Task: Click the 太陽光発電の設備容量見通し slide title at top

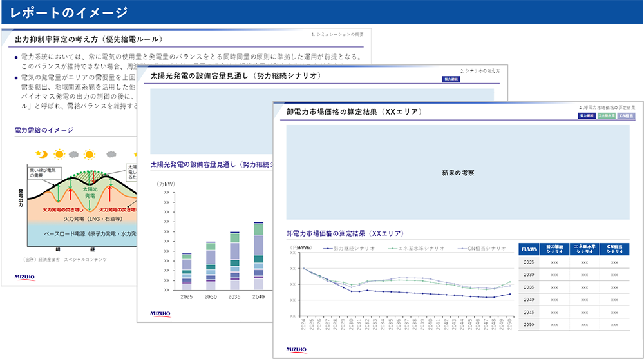Action: coord(235,75)
